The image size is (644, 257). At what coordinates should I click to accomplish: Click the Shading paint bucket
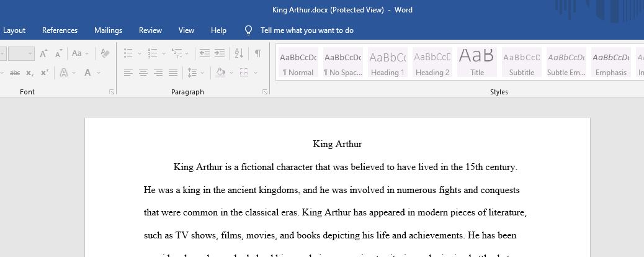(220, 73)
